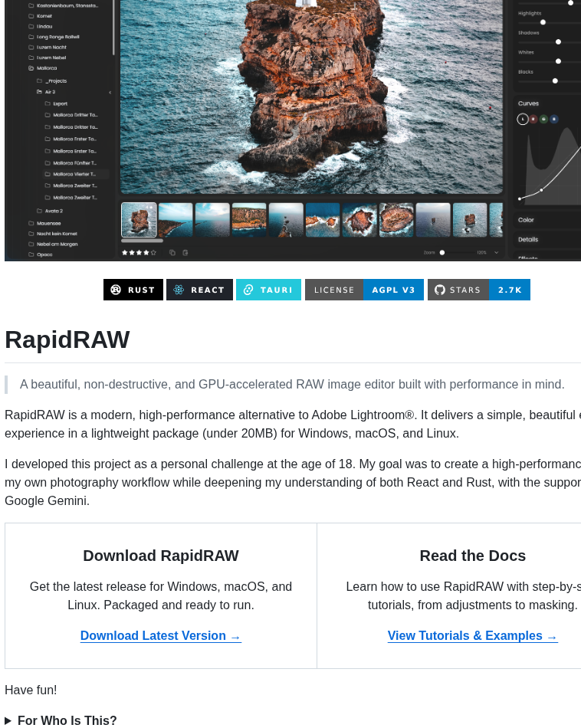Image resolution: width=581 pixels, height=728 pixels.
Task: Expand the Details panel section
Action: point(528,240)
